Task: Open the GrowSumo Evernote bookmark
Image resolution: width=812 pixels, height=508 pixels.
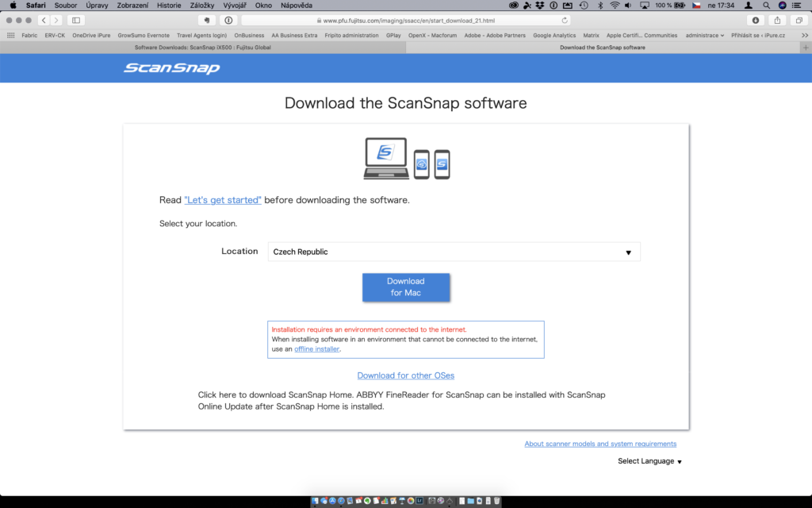Action: click(144, 35)
